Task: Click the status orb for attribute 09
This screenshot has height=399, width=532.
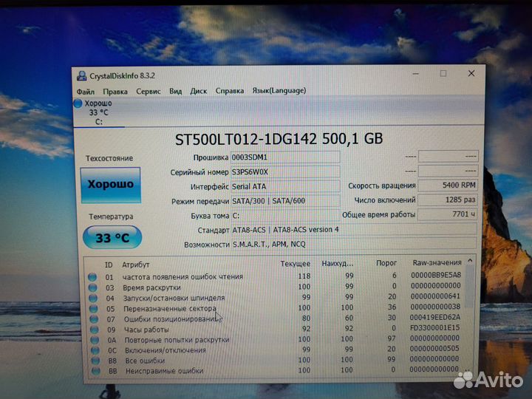Action: click(x=95, y=330)
